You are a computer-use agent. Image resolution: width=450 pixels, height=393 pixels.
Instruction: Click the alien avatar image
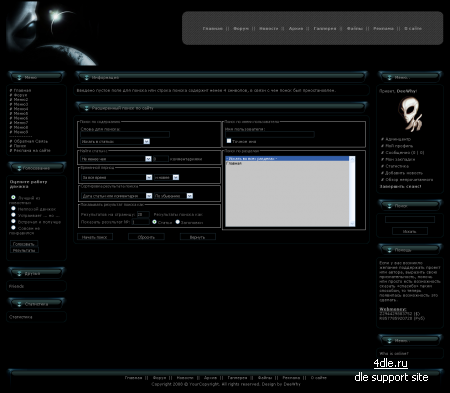click(410, 114)
